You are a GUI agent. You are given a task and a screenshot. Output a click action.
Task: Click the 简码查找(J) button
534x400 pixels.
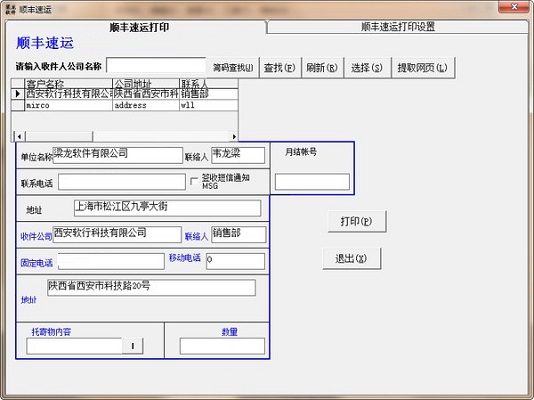coord(233,68)
